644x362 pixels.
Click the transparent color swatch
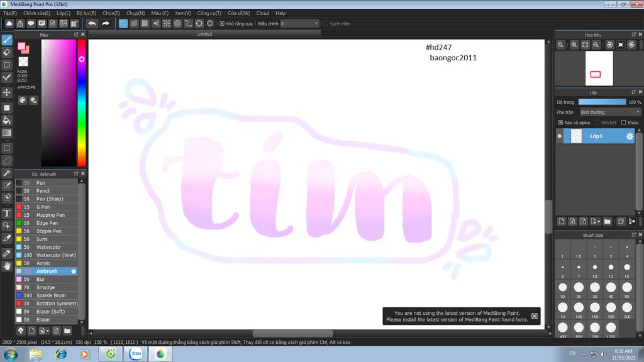pos(23,62)
